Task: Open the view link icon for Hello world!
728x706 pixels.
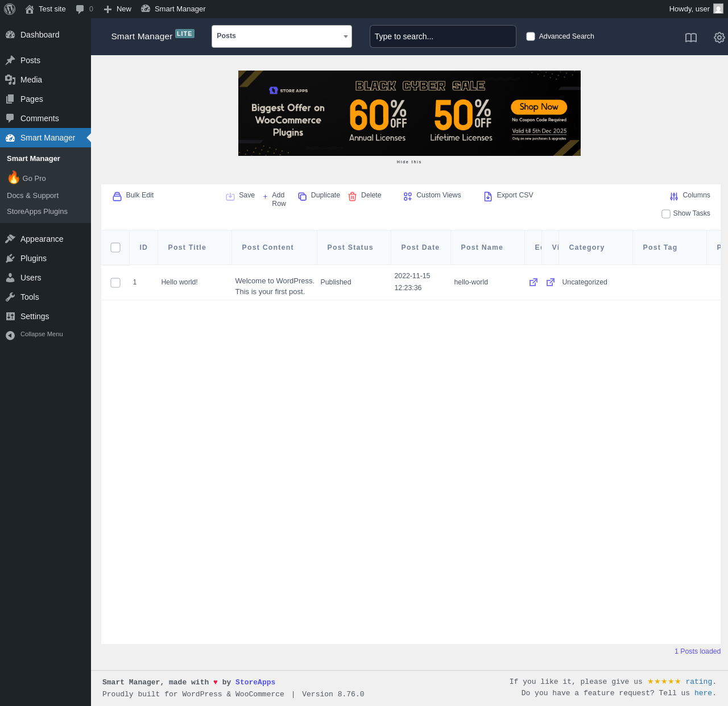Action: coord(551,282)
